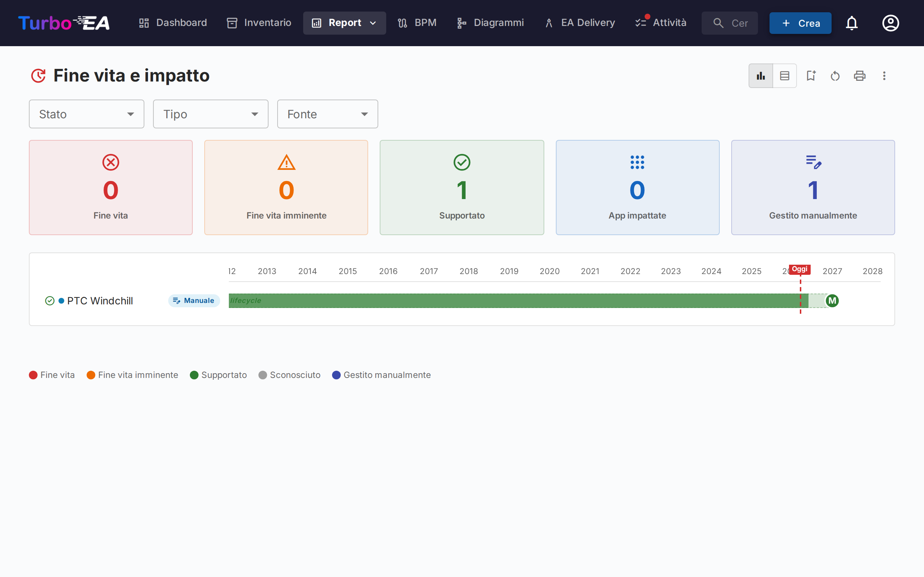Open the PTC Windchill entry
924x577 pixels.
coord(100,301)
